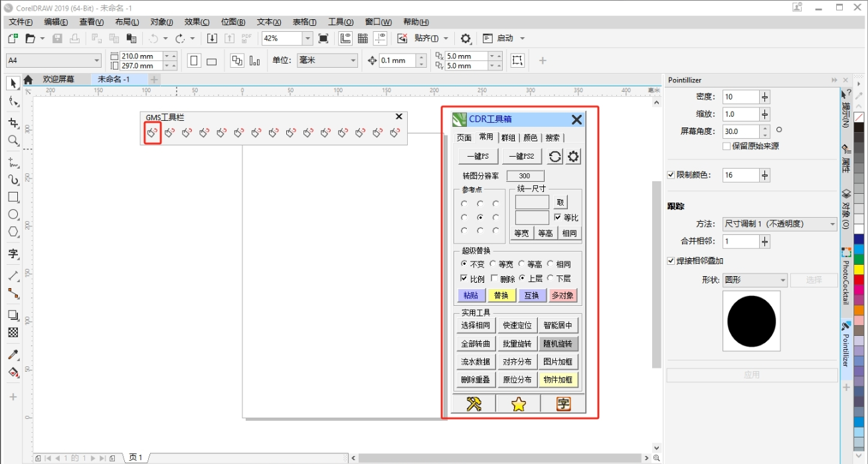Click the 密度 value field

pos(740,97)
